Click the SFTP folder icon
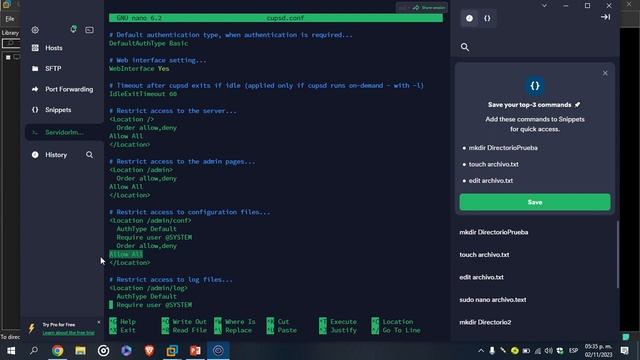The width and height of the screenshot is (640, 360). pos(35,69)
